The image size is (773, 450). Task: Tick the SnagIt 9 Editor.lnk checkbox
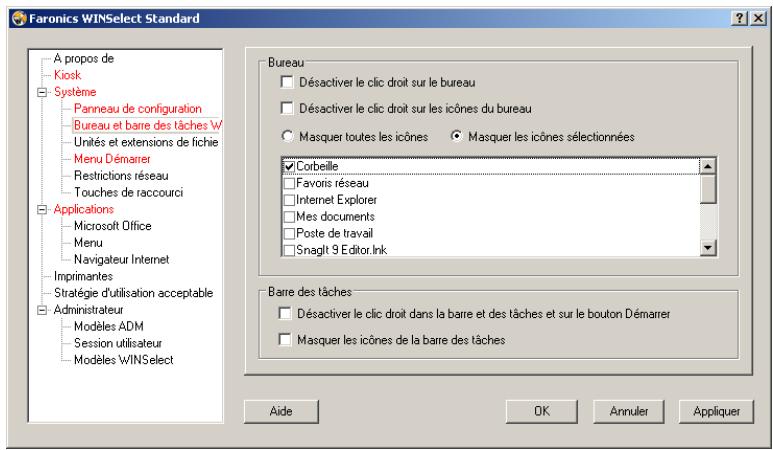point(289,250)
